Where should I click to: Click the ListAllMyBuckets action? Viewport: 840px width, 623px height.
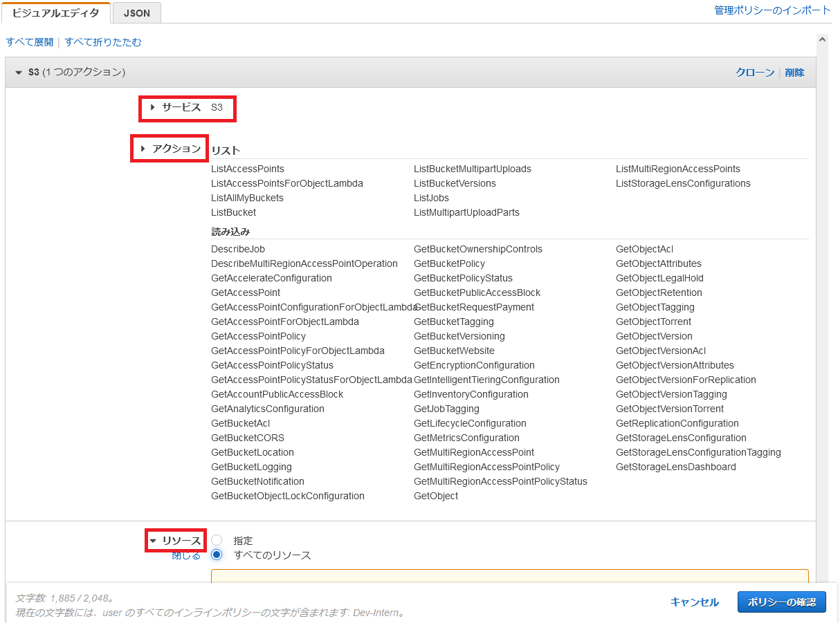pos(247,198)
